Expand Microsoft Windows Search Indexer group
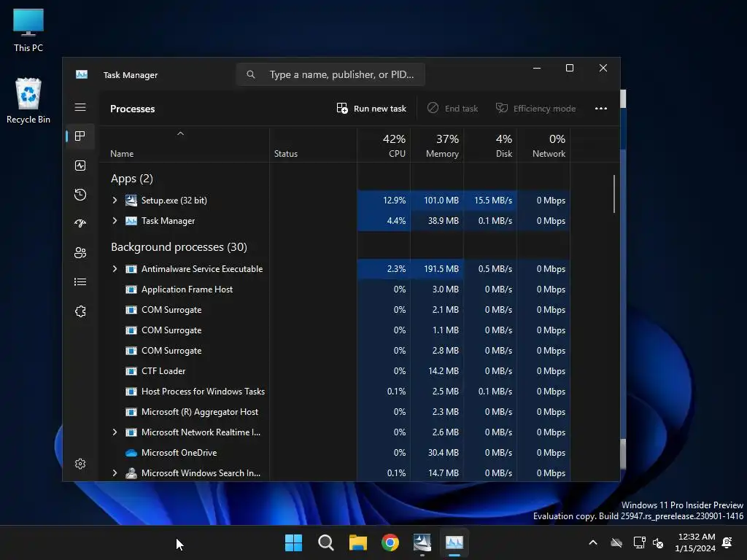 click(x=115, y=473)
